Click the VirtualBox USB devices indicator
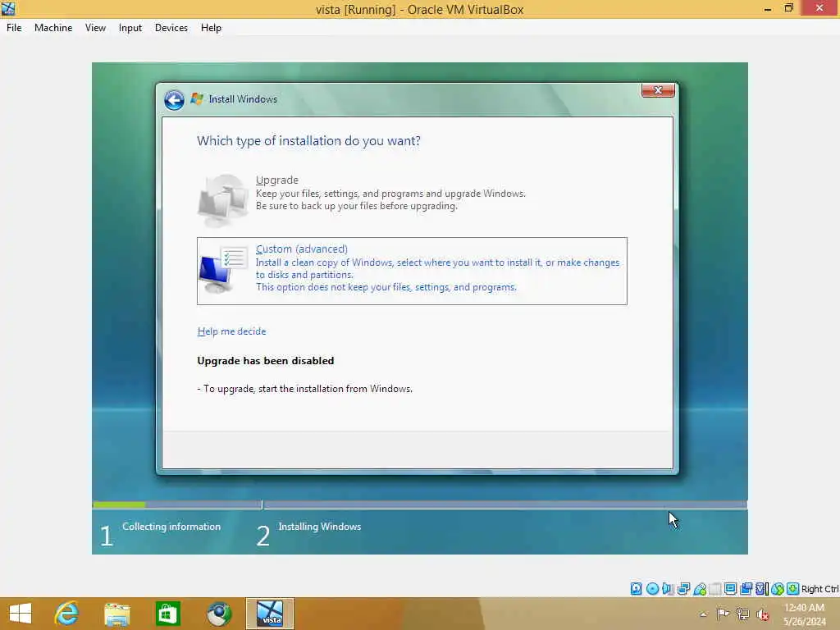 pyautogui.click(x=700, y=589)
